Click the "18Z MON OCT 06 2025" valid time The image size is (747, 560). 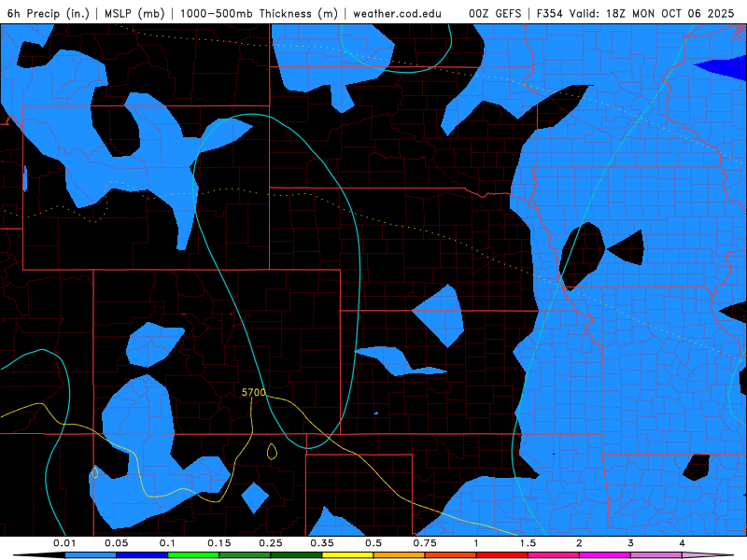669,13
